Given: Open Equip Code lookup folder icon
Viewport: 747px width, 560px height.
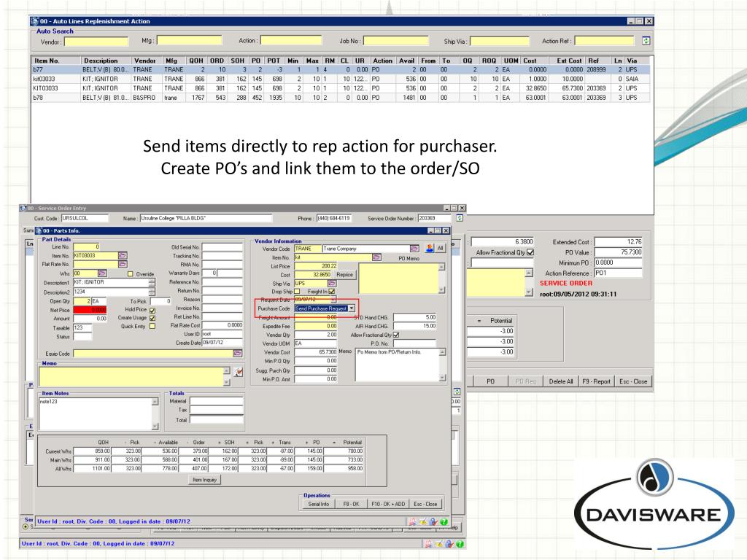Looking at the screenshot, I should [x=237, y=354].
